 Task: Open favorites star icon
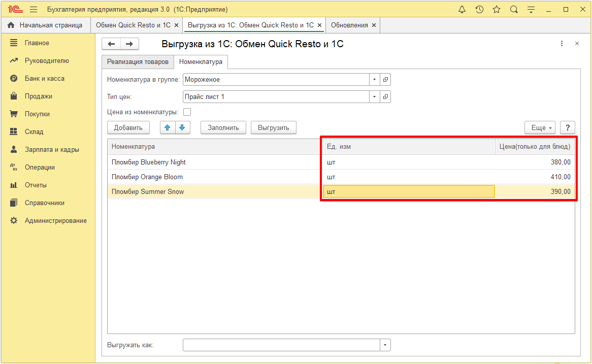point(497,10)
